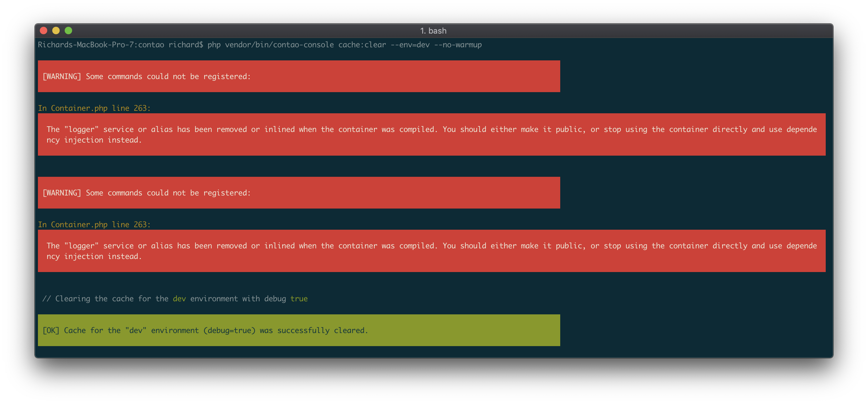Click the yellow minimize traffic light
The image size is (868, 404).
point(56,31)
